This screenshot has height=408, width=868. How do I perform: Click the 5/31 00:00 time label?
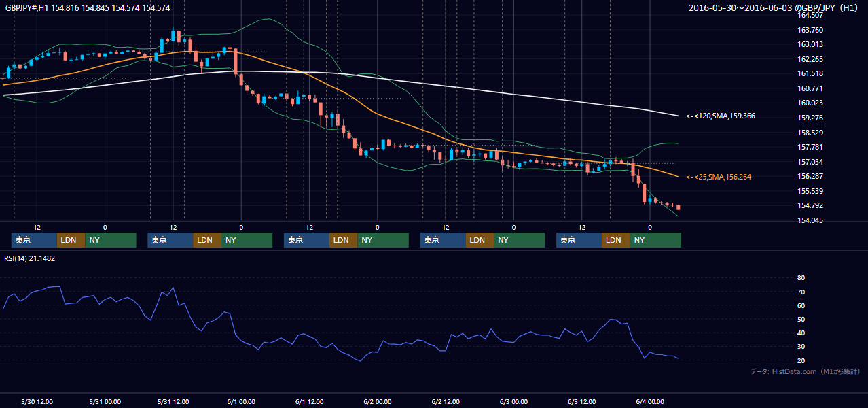click(105, 402)
